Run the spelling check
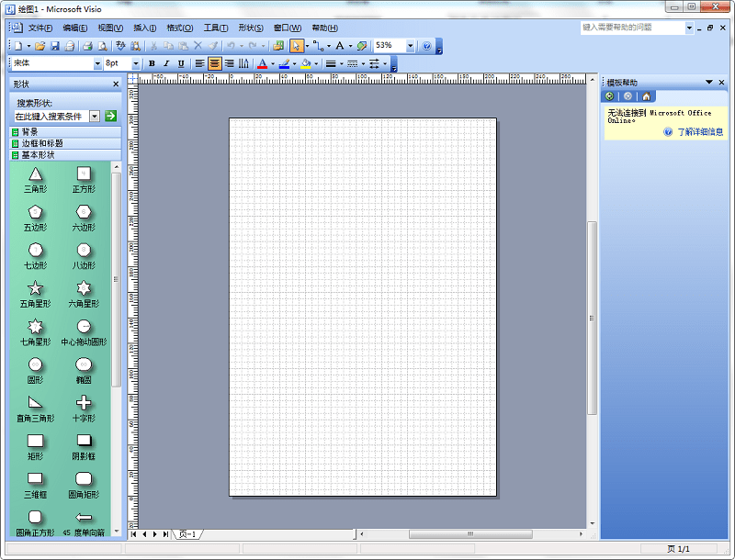This screenshot has width=735, height=560. click(119, 45)
